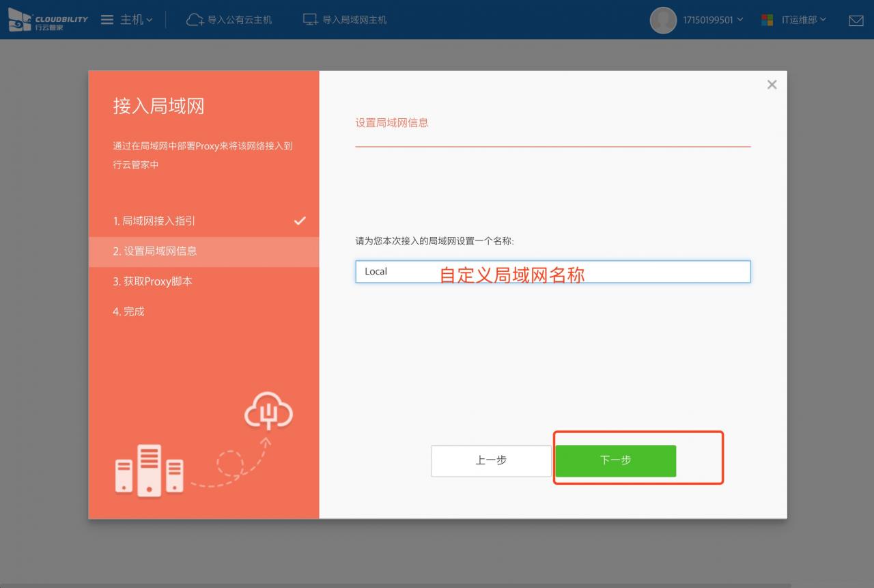The height and width of the screenshot is (588, 874).
Task: Click the user avatar picture
Action: [x=663, y=20]
